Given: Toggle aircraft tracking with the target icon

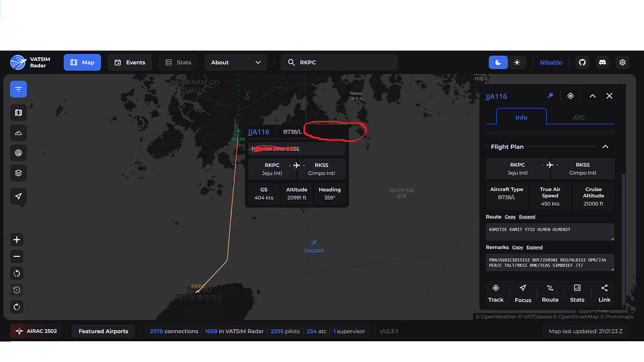Looking at the screenshot, I should [x=570, y=96].
